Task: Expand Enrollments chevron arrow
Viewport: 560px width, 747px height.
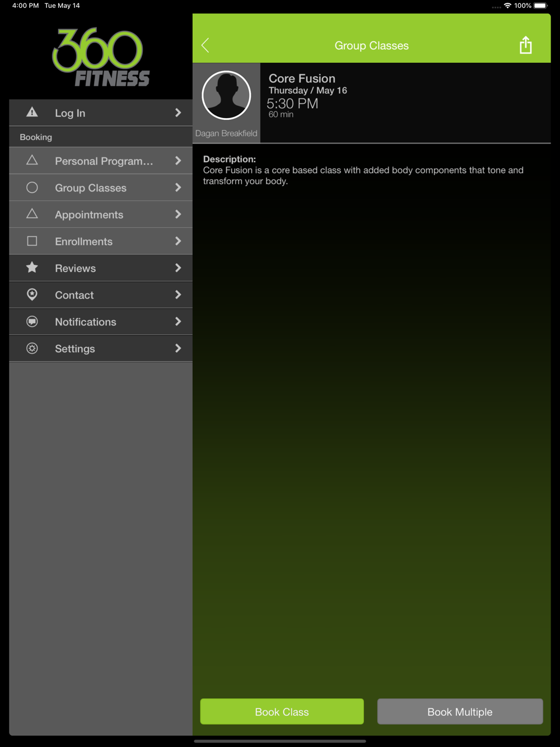Action: coord(178,241)
